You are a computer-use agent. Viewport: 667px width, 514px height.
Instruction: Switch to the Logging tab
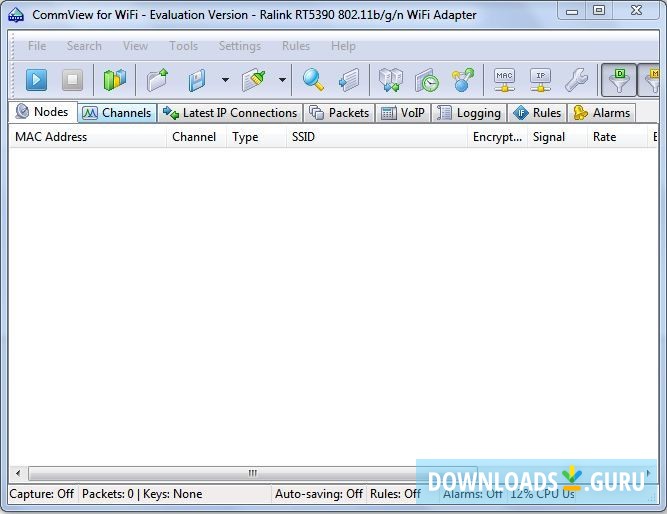point(469,113)
